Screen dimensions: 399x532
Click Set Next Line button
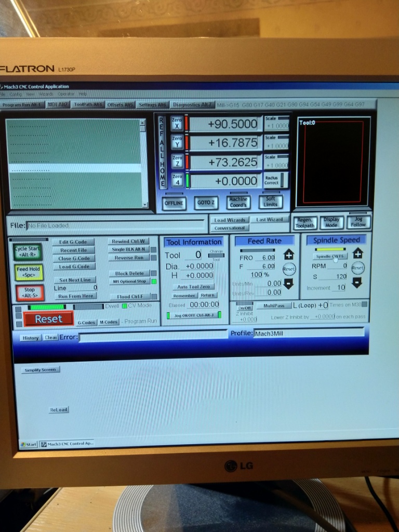click(x=75, y=280)
